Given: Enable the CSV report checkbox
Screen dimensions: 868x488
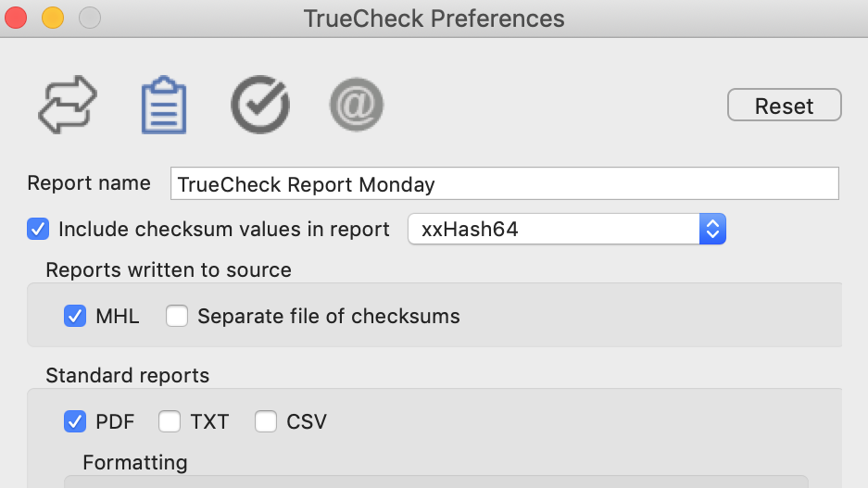Looking at the screenshot, I should coord(266,421).
